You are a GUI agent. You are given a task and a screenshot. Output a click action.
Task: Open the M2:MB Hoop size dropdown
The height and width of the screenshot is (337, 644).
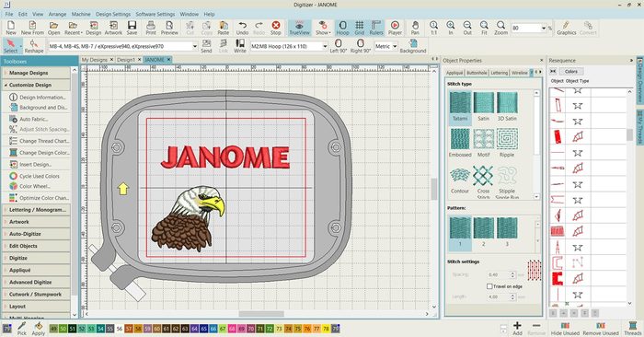[x=325, y=46]
